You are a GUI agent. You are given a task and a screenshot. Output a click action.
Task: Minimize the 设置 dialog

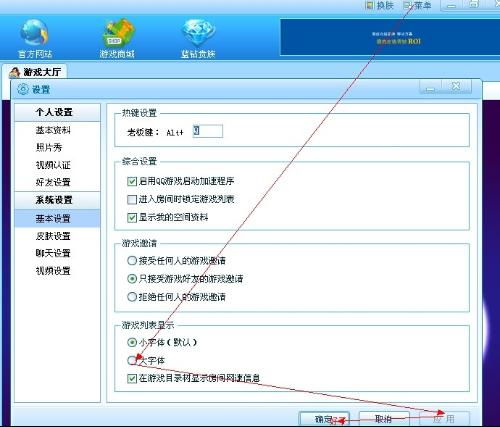(x=431, y=87)
